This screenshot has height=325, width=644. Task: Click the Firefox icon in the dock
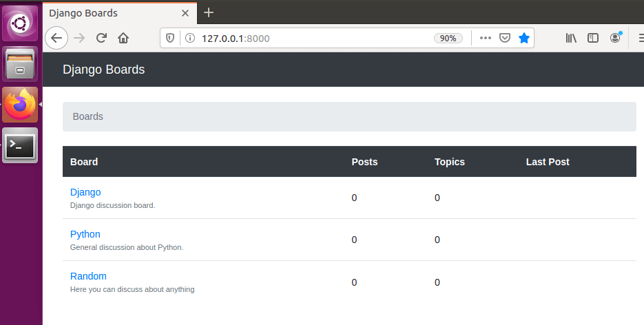click(20, 105)
